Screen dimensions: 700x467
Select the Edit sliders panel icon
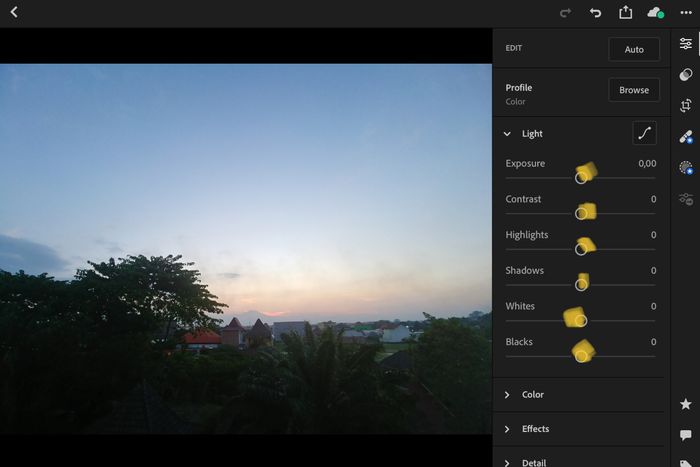click(686, 43)
